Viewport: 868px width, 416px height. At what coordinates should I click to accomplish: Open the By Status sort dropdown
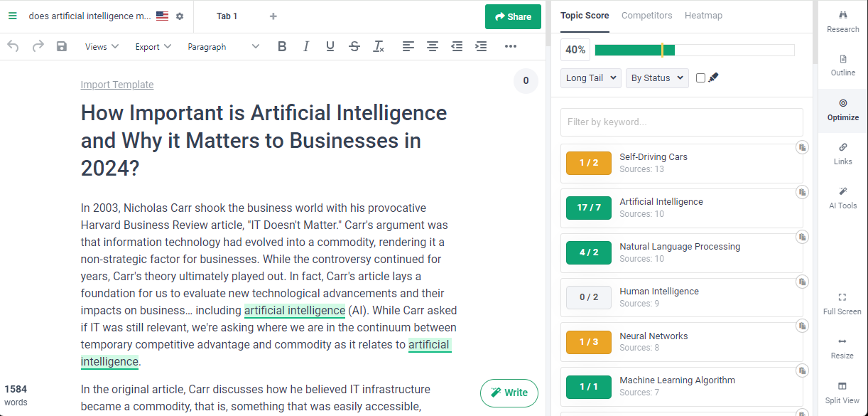click(657, 78)
